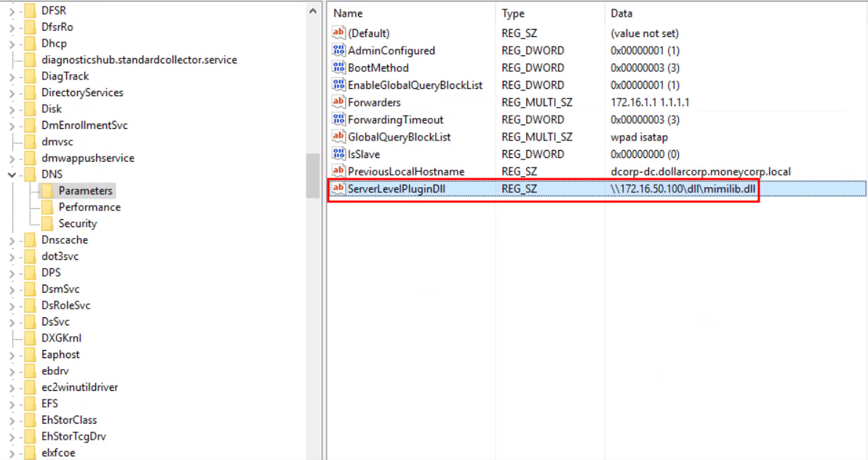The width and height of the screenshot is (868, 460).
Task: Expand the DsmSvc key
Action: [12, 289]
